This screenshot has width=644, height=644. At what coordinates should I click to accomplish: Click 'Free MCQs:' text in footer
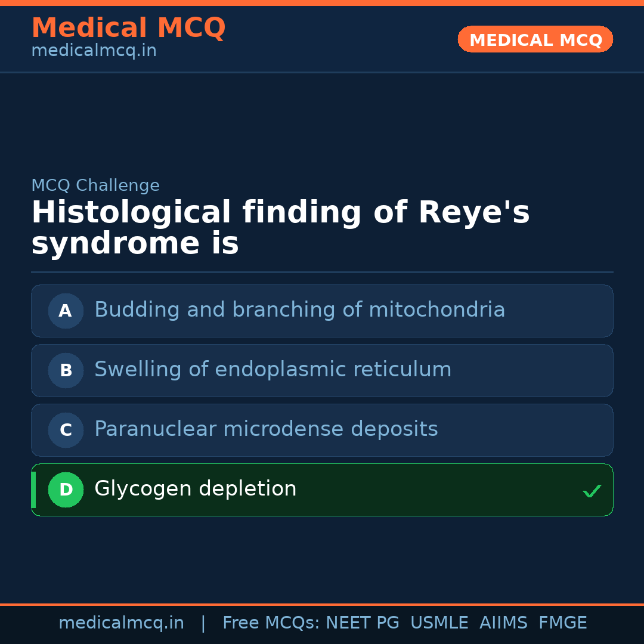[271, 623]
